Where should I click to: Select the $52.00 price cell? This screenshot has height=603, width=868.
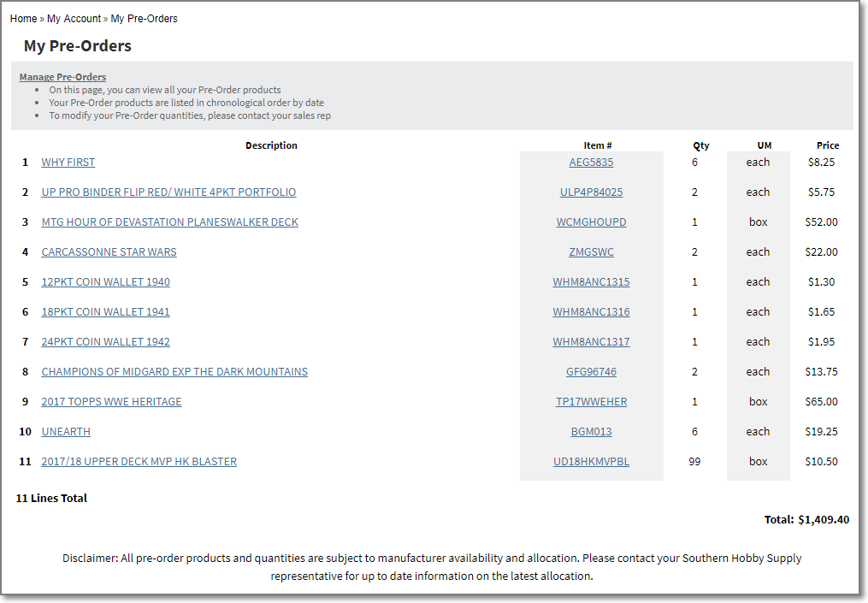[822, 222]
